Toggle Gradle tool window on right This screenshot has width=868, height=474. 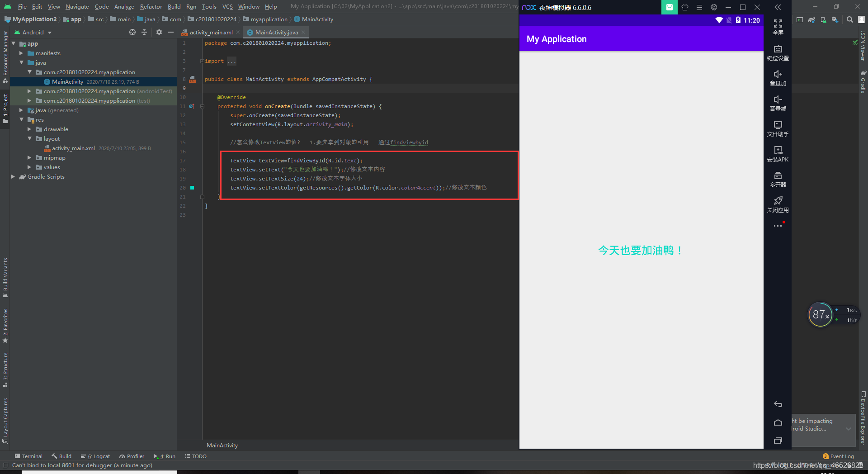[x=863, y=82]
